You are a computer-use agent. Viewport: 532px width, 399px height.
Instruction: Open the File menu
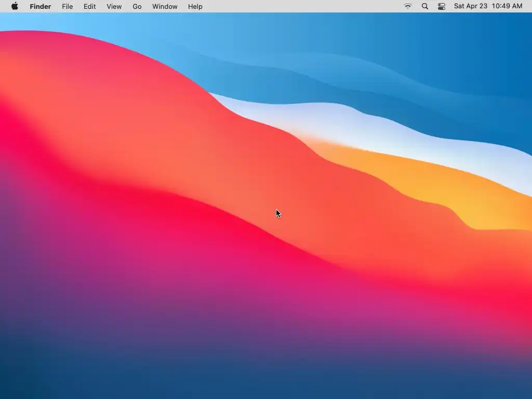67,6
